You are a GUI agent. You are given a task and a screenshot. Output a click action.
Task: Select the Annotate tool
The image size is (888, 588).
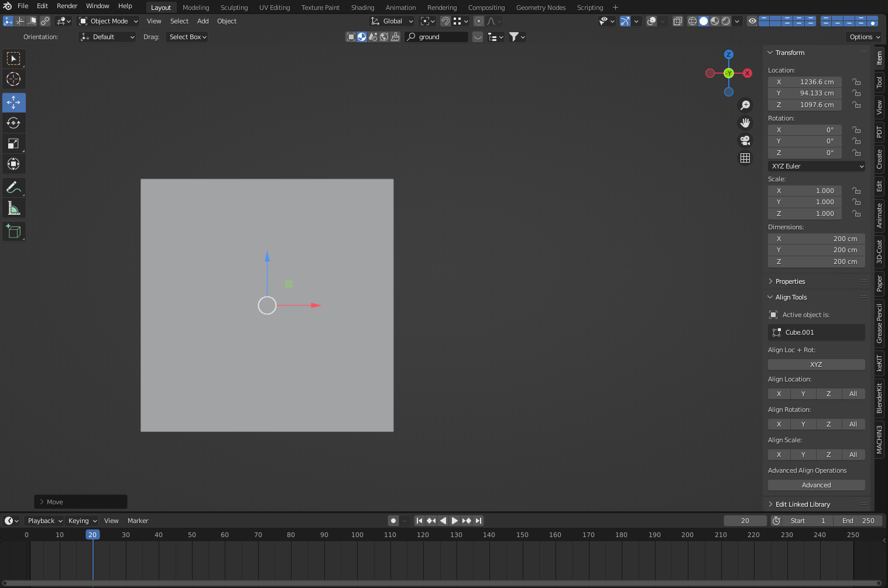click(x=13, y=188)
